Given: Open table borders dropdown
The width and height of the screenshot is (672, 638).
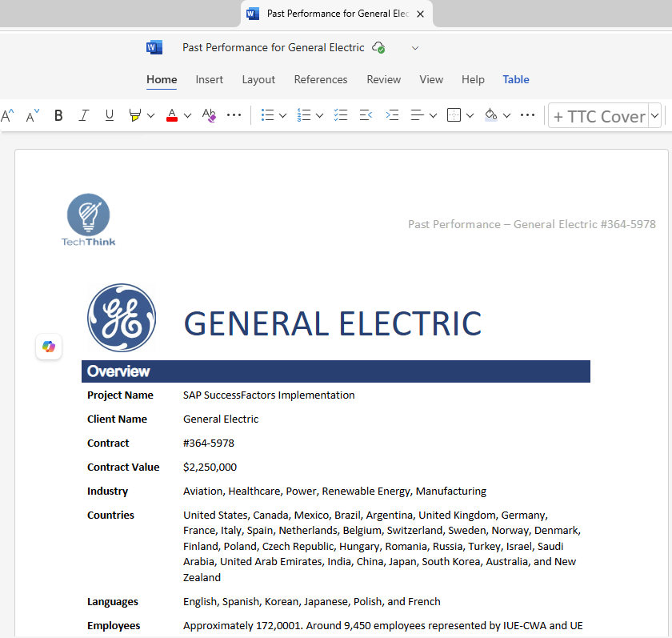Looking at the screenshot, I should click(x=470, y=115).
